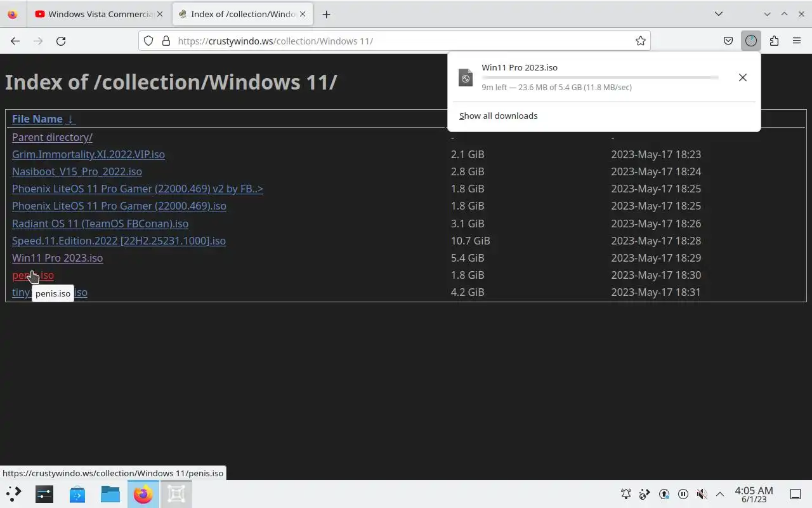Image resolution: width=812 pixels, height=508 pixels.
Task: Download Grim.Immortality.XI.2022.VIP.iso
Action: coord(88,154)
